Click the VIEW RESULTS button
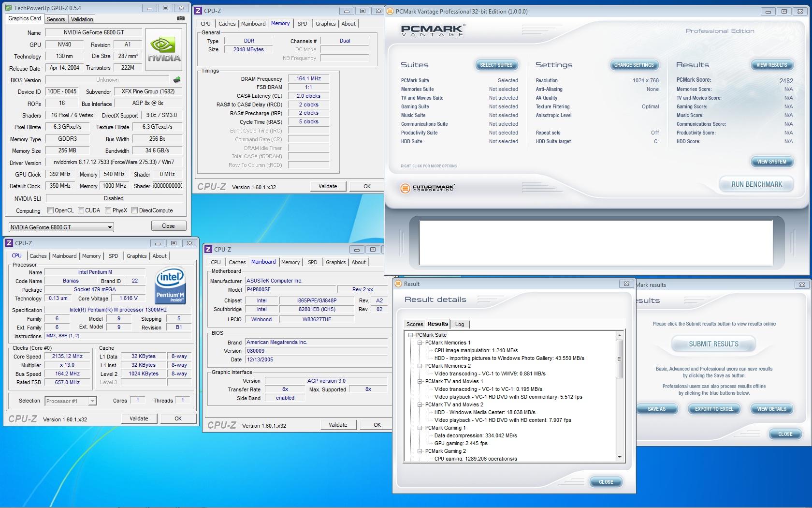Image resolution: width=812 pixels, height=508 pixels. pos(772,65)
